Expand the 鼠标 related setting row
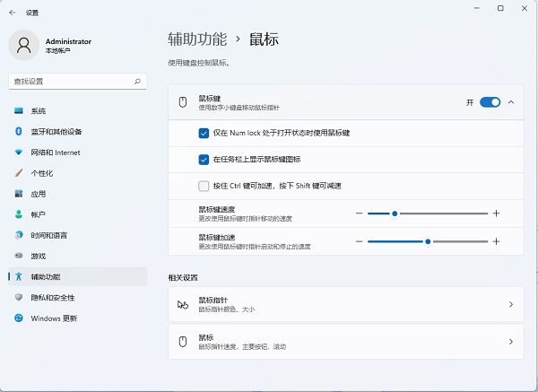This screenshot has height=392, width=538. point(511,342)
